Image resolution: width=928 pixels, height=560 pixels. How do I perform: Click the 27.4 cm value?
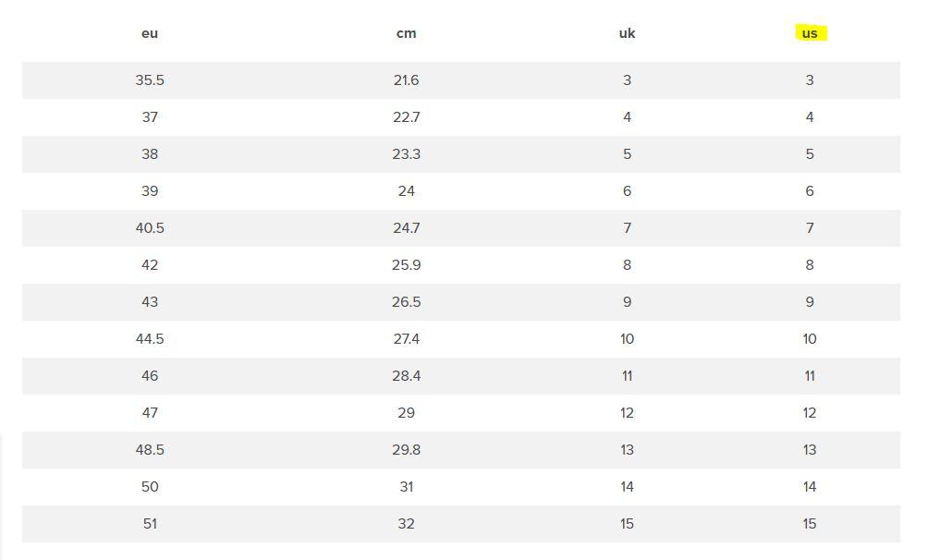pyautogui.click(x=406, y=339)
